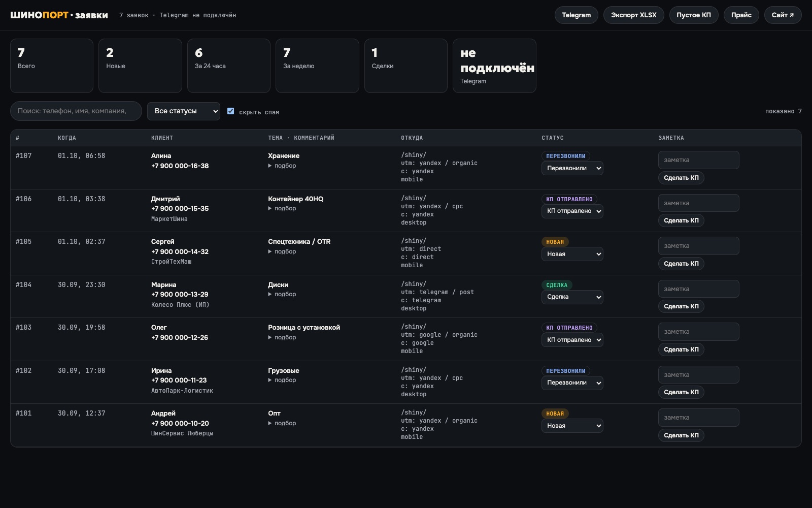Click 'Сделать КП' for Марина's request

point(681,306)
